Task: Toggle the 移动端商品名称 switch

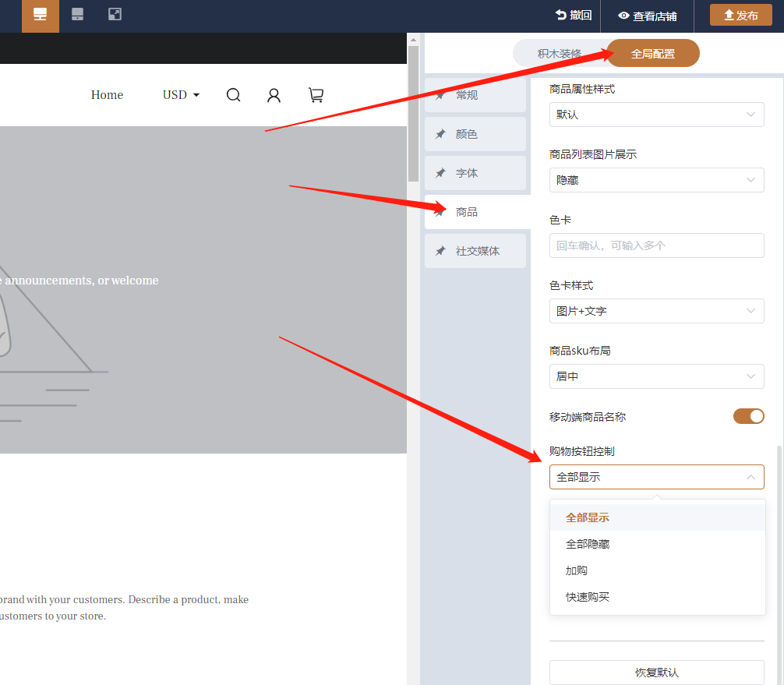Action: point(748,416)
